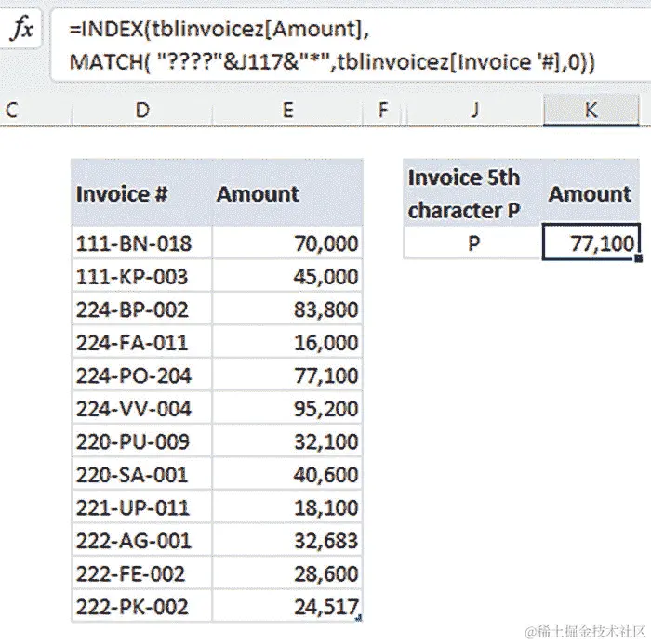The width and height of the screenshot is (651, 644).
Task: Select column D header
Action: point(142,110)
